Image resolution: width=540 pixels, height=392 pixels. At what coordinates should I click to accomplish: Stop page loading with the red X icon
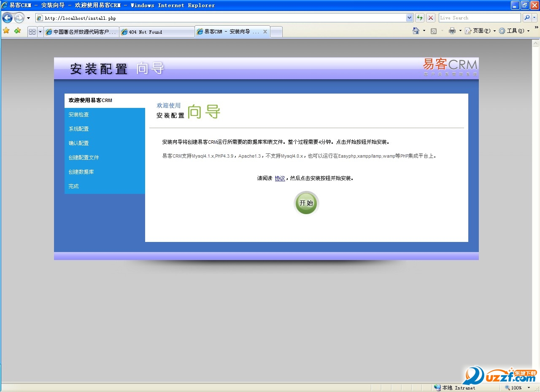coord(431,18)
